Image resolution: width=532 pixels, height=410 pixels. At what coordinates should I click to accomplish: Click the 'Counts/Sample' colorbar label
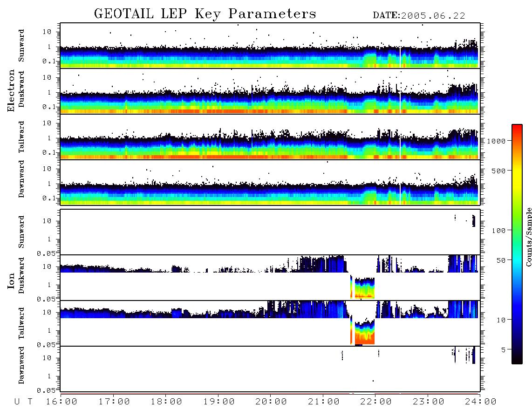point(528,237)
